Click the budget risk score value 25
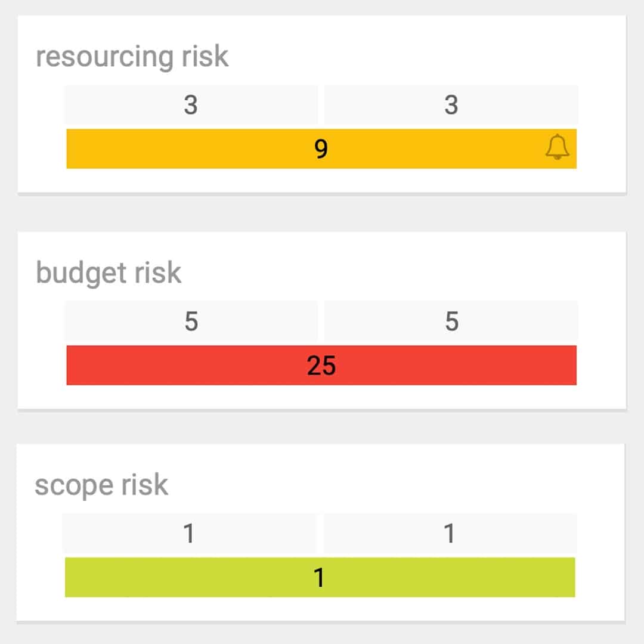Viewport: 644px width, 644px height. (x=322, y=366)
